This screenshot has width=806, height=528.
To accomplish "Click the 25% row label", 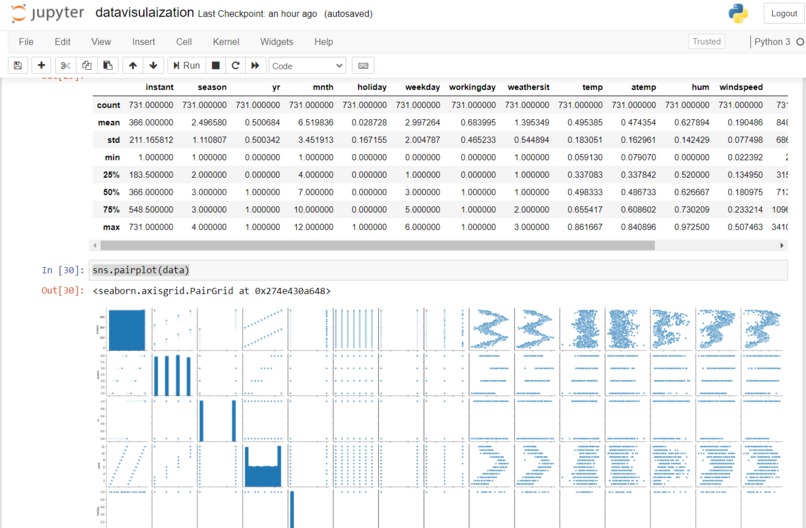I will coord(112,175).
